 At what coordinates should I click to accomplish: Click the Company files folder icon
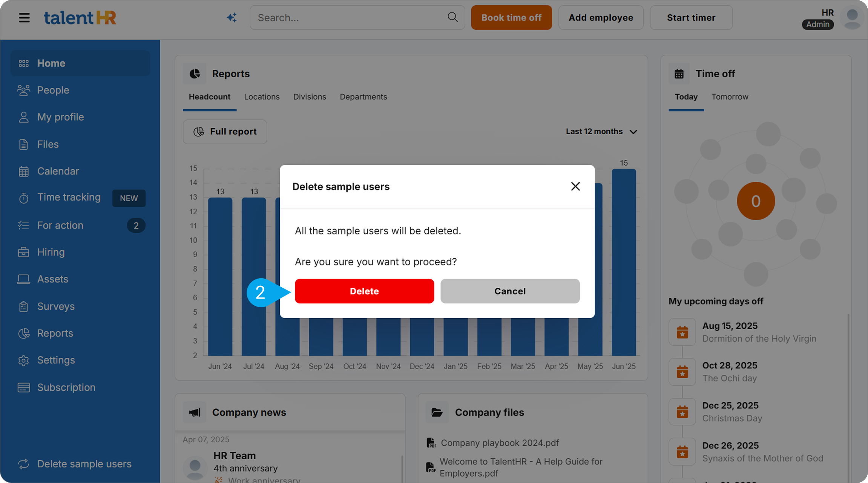point(437,412)
